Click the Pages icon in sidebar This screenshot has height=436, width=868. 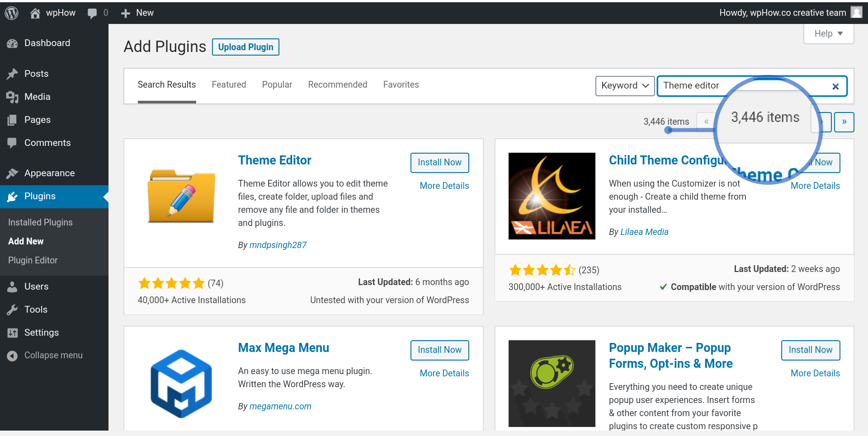pos(12,120)
